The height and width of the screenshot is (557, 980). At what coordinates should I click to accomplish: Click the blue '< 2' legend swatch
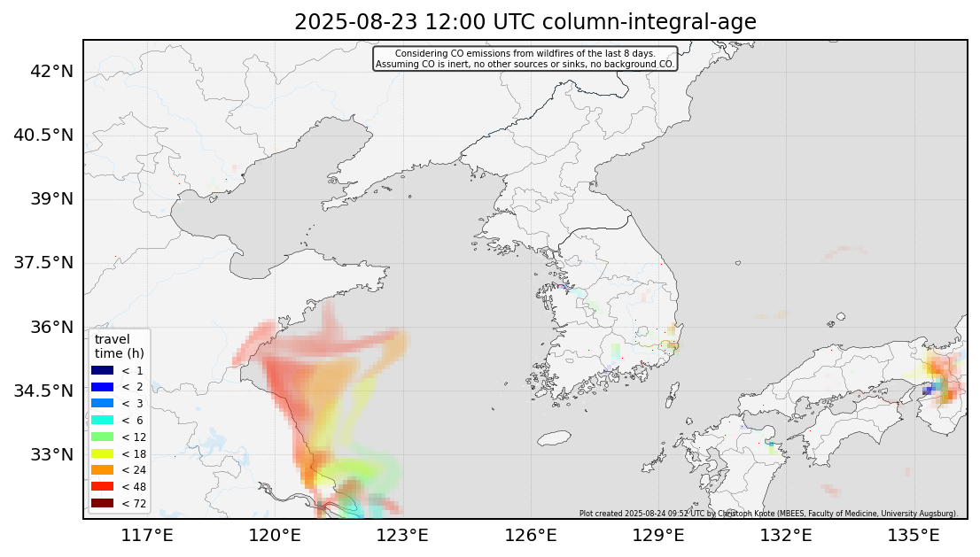[103, 387]
